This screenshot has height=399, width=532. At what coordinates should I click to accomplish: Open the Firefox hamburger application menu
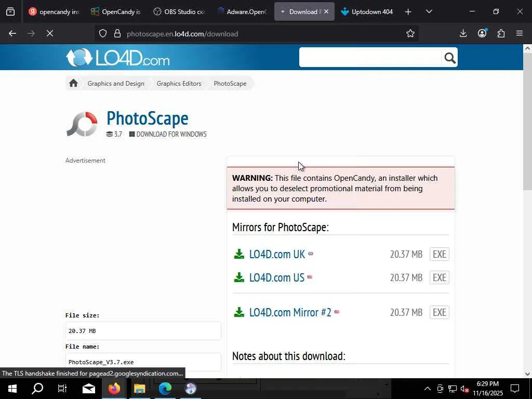coord(520,34)
